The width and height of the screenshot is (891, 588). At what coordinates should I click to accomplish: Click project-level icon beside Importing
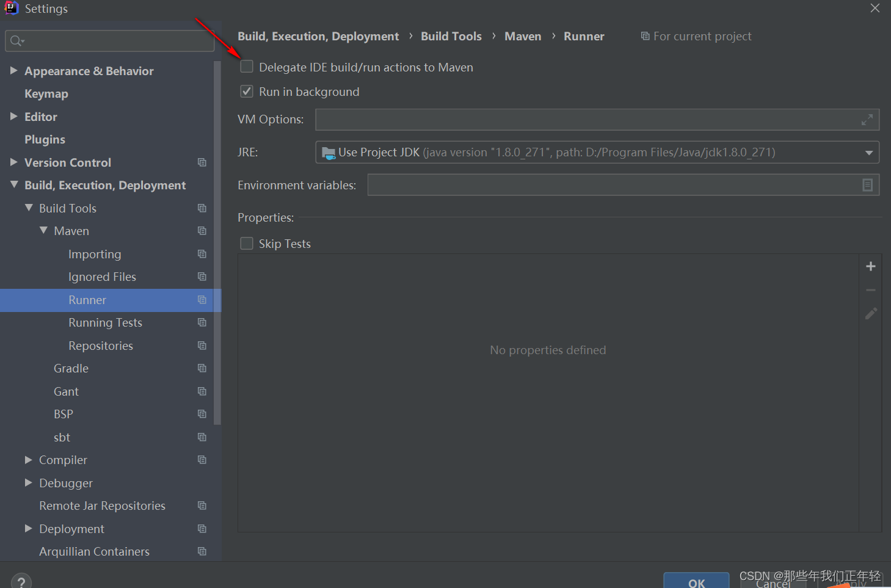point(202,254)
